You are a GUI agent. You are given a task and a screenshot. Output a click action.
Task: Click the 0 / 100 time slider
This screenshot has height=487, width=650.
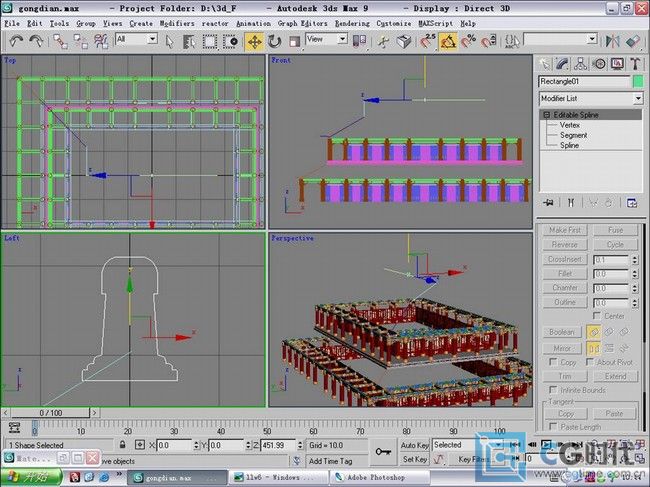point(50,413)
